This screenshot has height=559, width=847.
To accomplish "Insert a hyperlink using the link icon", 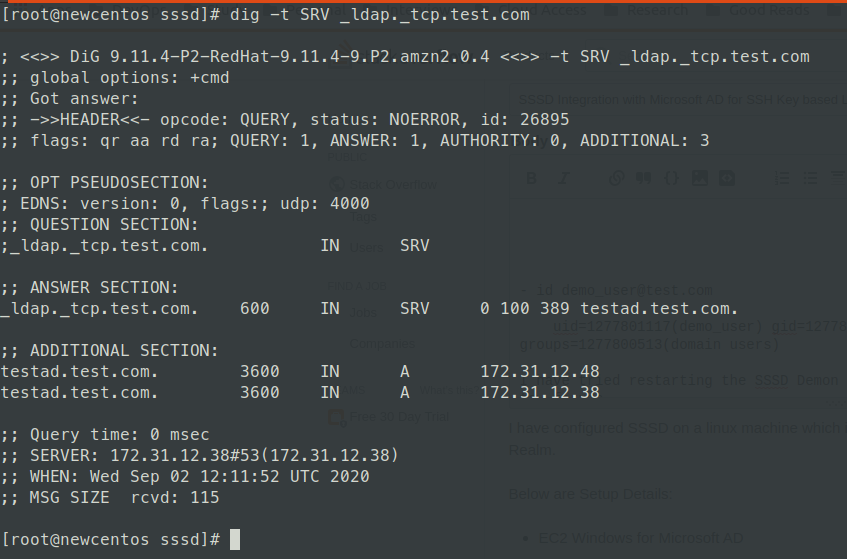I will [x=616, y=178].
